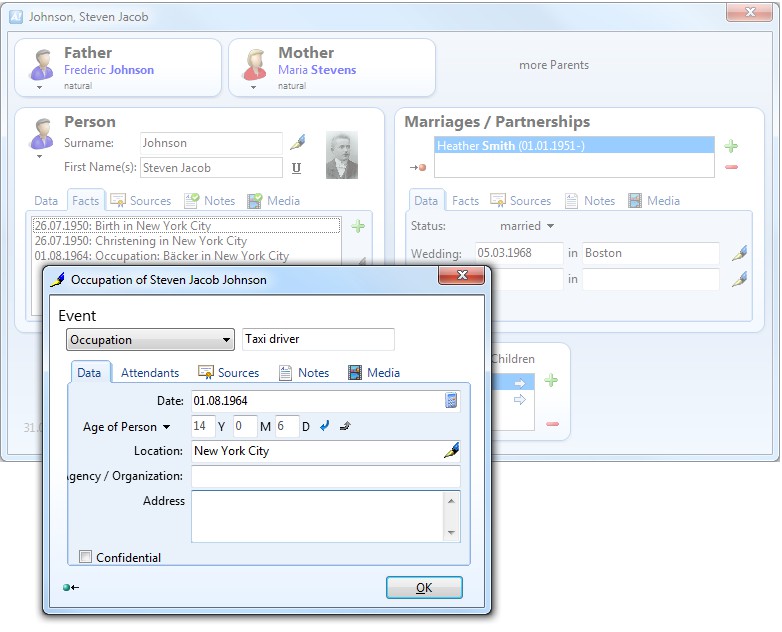Click OK in Occupation dialog
This screenshot has width=782, height=632.
coord(424,588)
